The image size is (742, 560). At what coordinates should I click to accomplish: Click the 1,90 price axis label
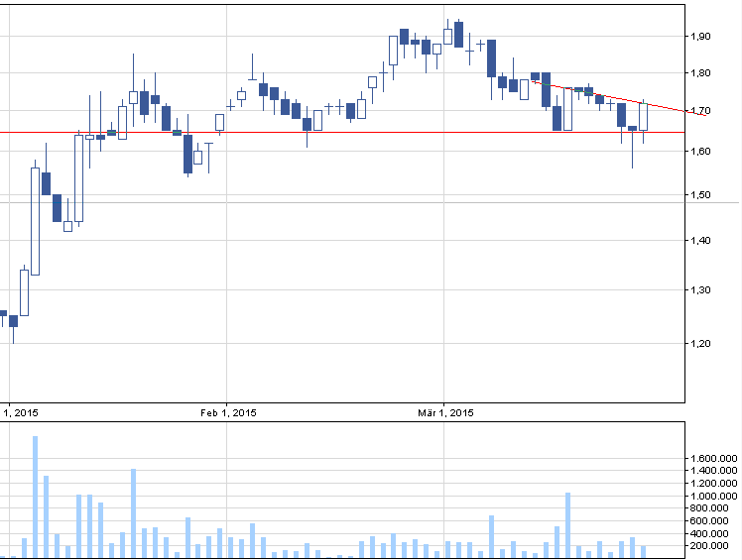tap(701, 37)
